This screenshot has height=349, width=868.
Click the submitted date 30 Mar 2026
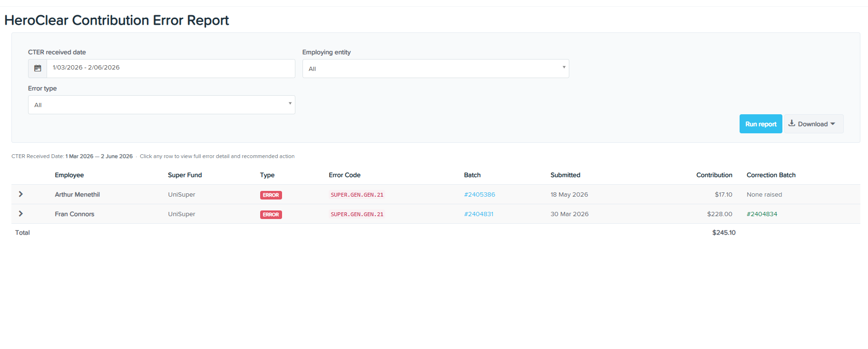tap(570, 214)
